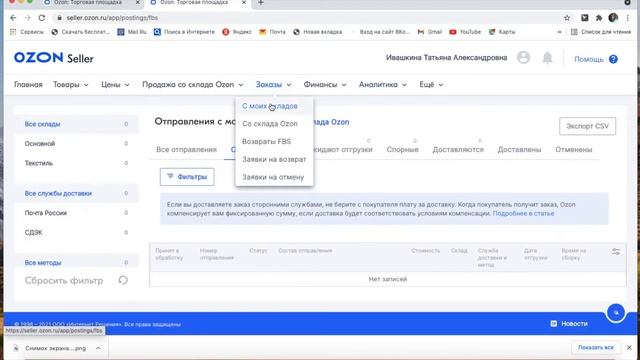Image resolution: width=640 pixels, height=360 pixels.
Task: Open the user account avatar icon
Action: coord(523,58)
